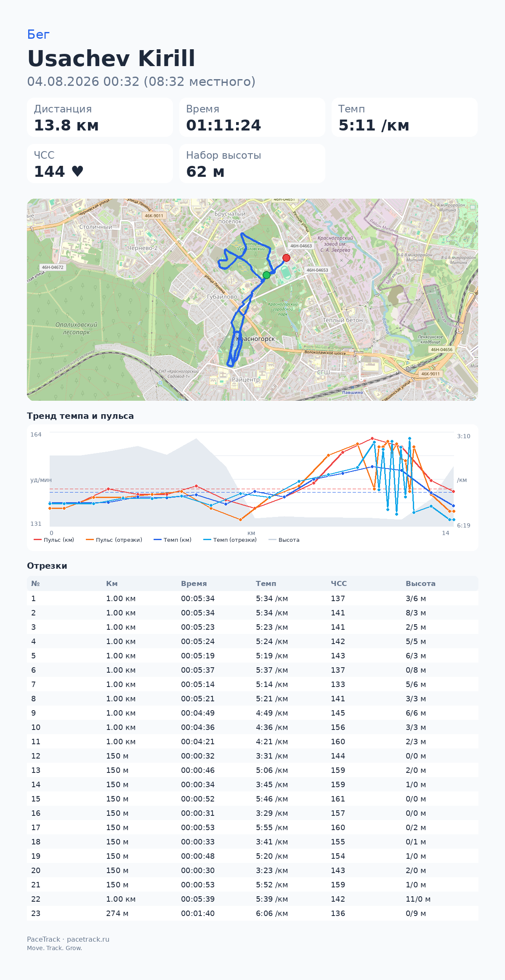Click the Высота column header
Screen dimensions: 505x980
(x=420, y=583)
